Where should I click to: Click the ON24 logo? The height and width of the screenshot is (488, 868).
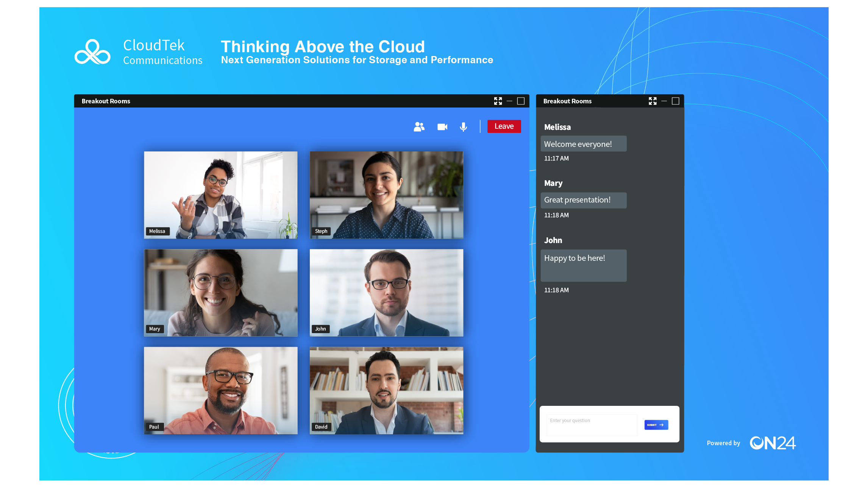(773, 443)
